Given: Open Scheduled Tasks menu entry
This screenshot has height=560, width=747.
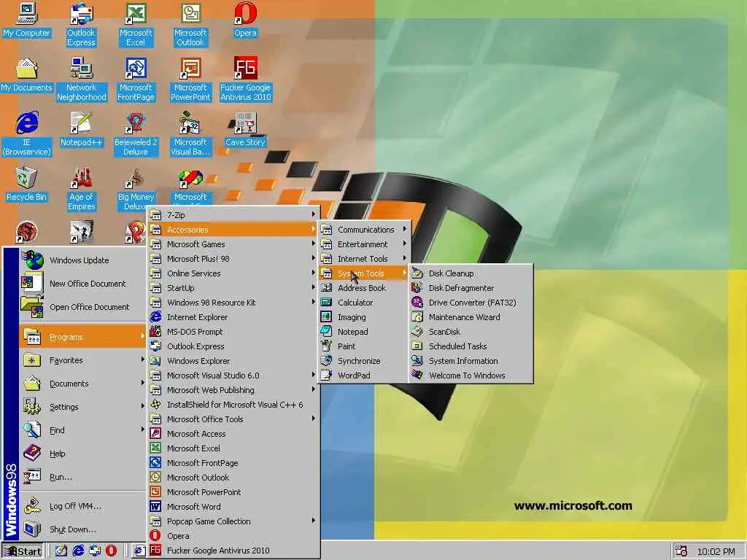Looking at the screenshot, I should click(471, 346).
